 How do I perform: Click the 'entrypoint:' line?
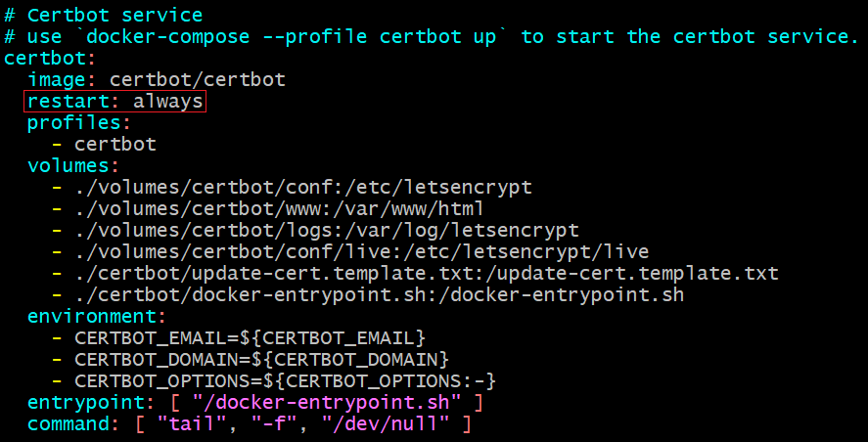pyautogui.click(x=254, y=402)
